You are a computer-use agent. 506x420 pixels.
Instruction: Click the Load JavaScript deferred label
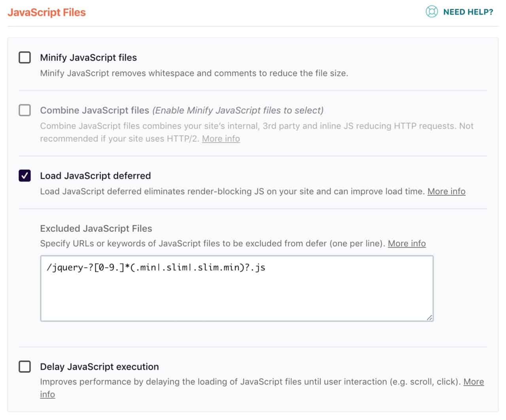click(x=95, y=176)
